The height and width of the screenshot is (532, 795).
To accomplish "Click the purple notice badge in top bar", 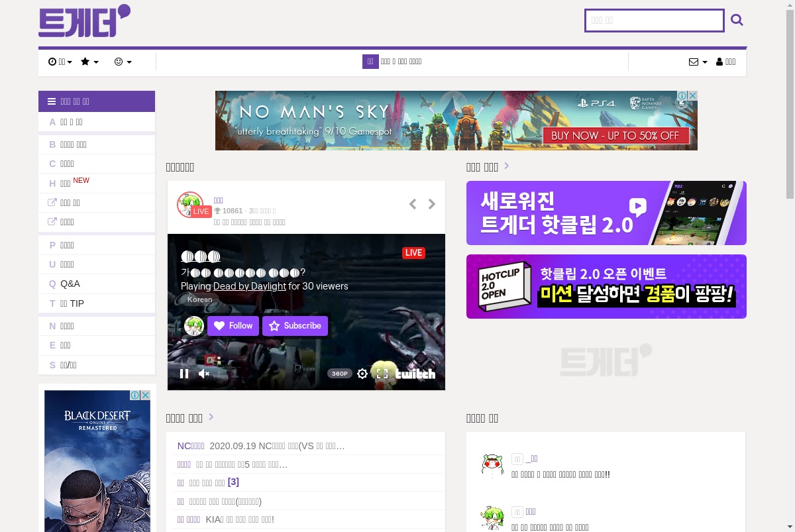I will click(x=370, y=62).
